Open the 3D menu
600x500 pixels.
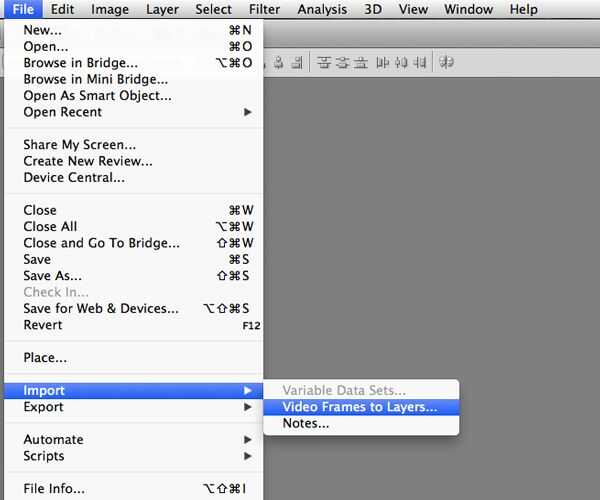pyautogui.click(x=373, y=9)
